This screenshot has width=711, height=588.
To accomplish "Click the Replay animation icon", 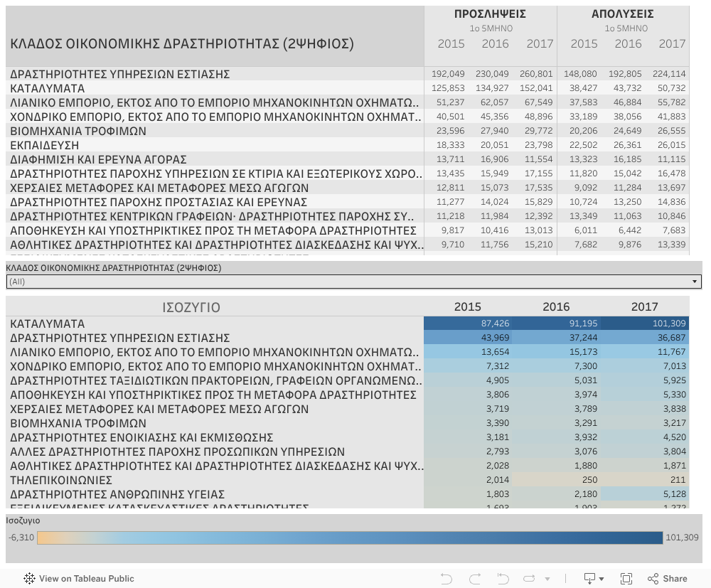I will [x=528, y=578].
